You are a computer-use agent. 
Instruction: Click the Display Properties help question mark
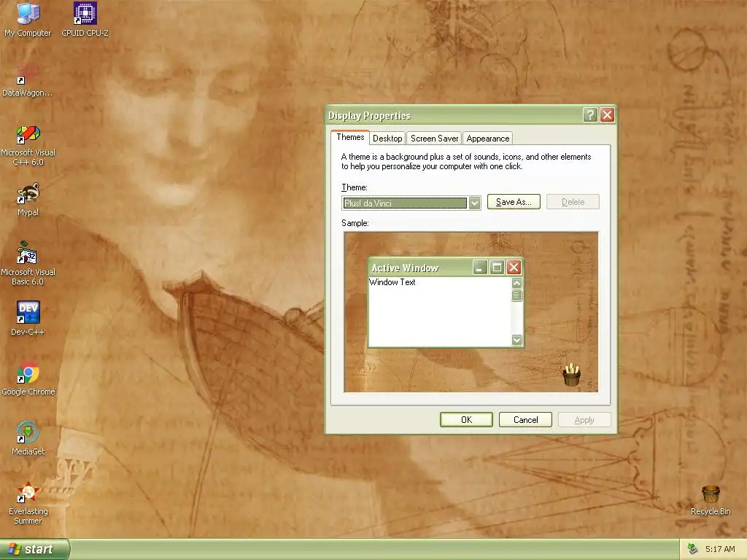click(589, 114)
